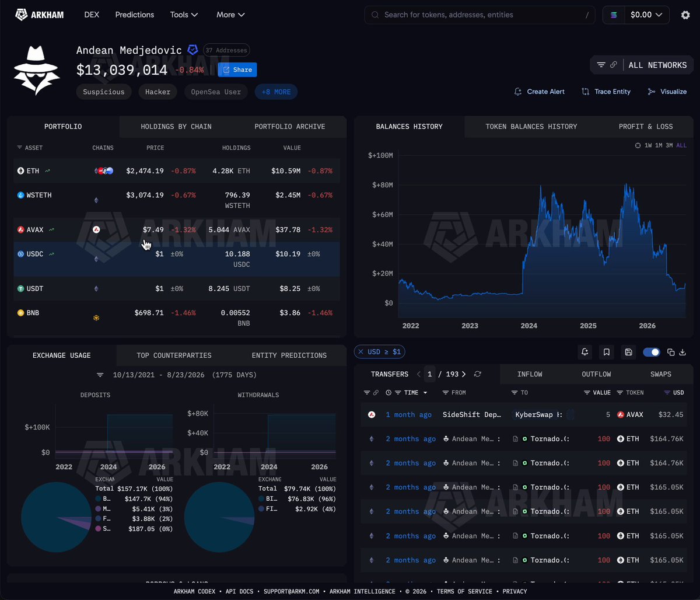
Task: Go to previous transfers page
Action: (418, 374)
